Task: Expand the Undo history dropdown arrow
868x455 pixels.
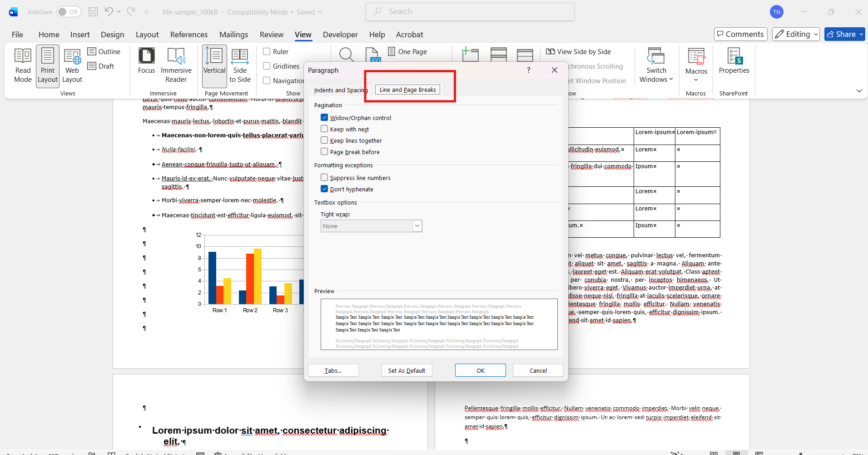Action: tap(119, 12)
